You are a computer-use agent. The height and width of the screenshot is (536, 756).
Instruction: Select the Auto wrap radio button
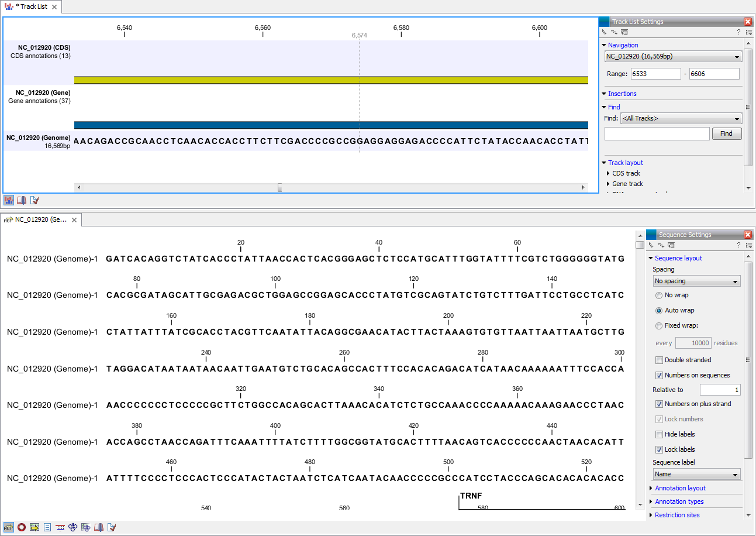click(x=660, y=311)
